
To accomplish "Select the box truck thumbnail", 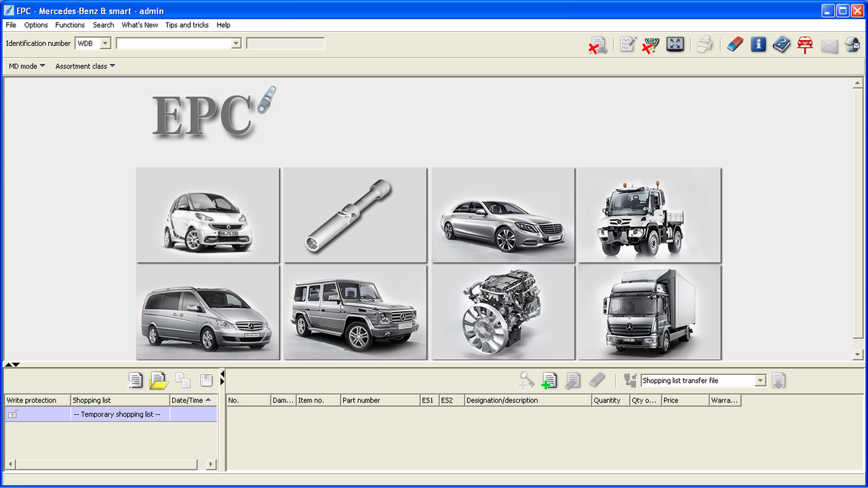I will (650, 312).
